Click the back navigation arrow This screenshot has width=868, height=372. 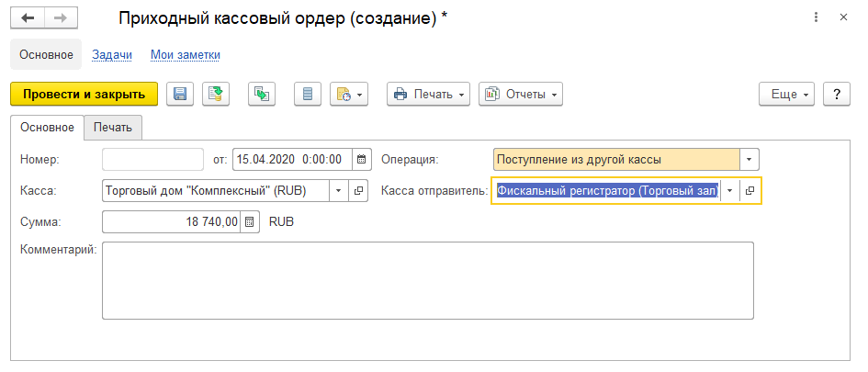pyautogui.click(x=28, y=18)
